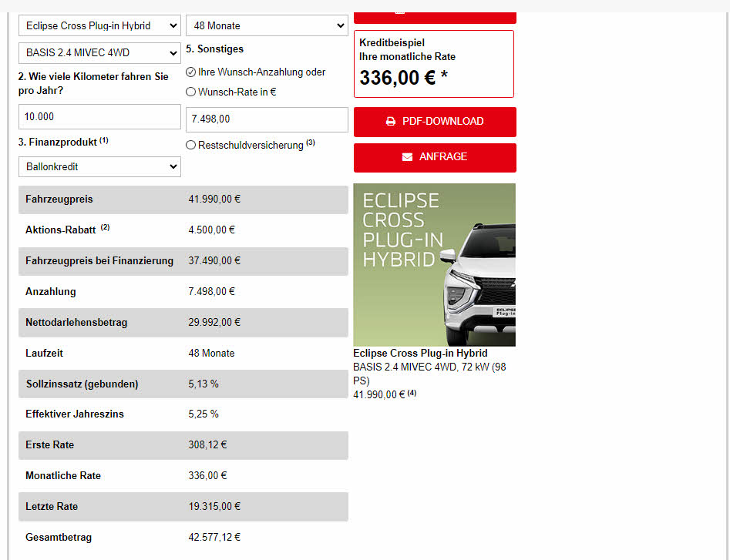Image resolution: width=730 pixels, height=560 pixels.
Task: Click the down payment field showing 7.498,00
Action: coord(267,119)
